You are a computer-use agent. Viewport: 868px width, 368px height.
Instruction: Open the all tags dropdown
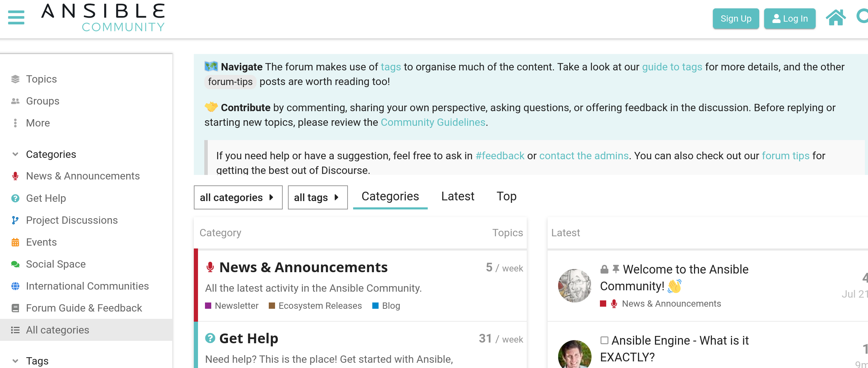(x=317, y=198)
